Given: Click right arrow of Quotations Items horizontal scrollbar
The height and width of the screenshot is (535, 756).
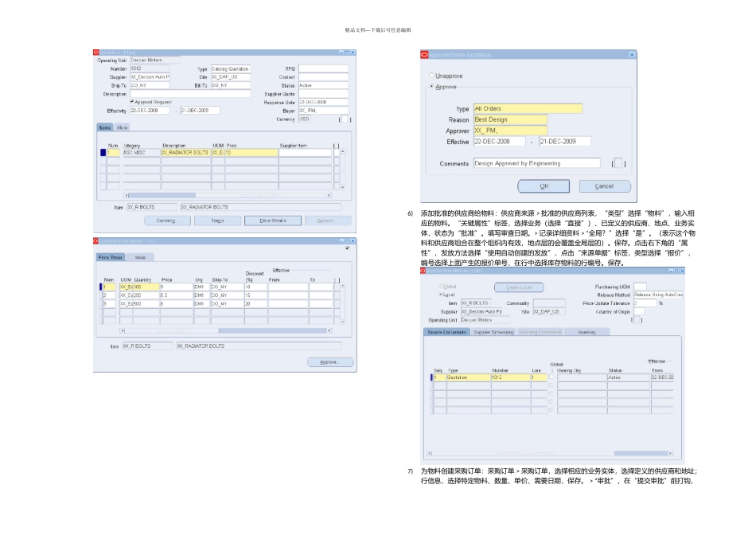Looking at the screenshot, I should (x=329, y=195).
